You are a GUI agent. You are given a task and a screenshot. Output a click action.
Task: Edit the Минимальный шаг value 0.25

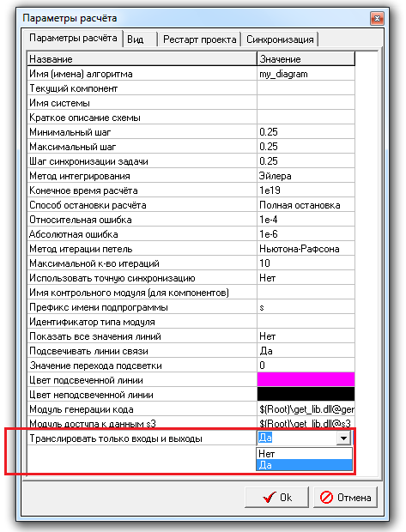[306, 131]
